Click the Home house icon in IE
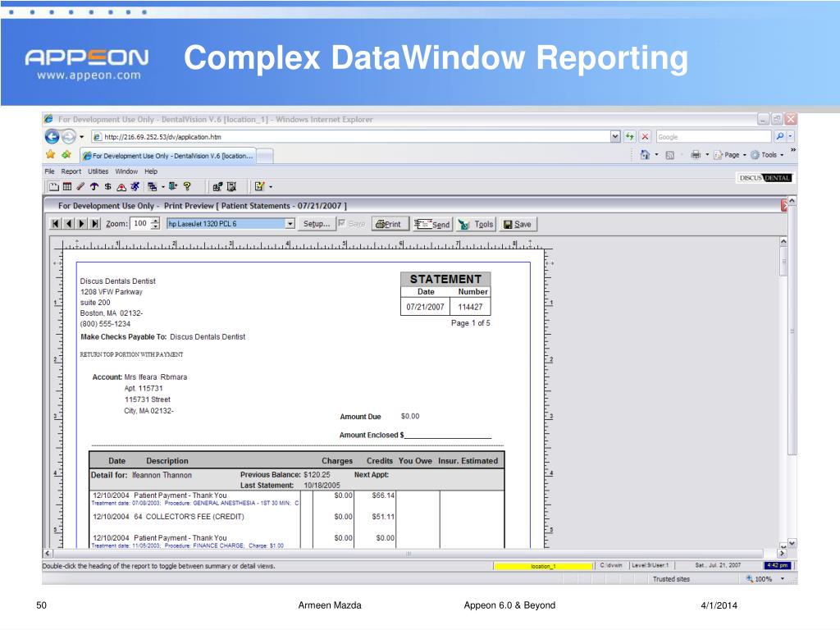The width and height of the screenshot is (840, 630). [645, 155]
